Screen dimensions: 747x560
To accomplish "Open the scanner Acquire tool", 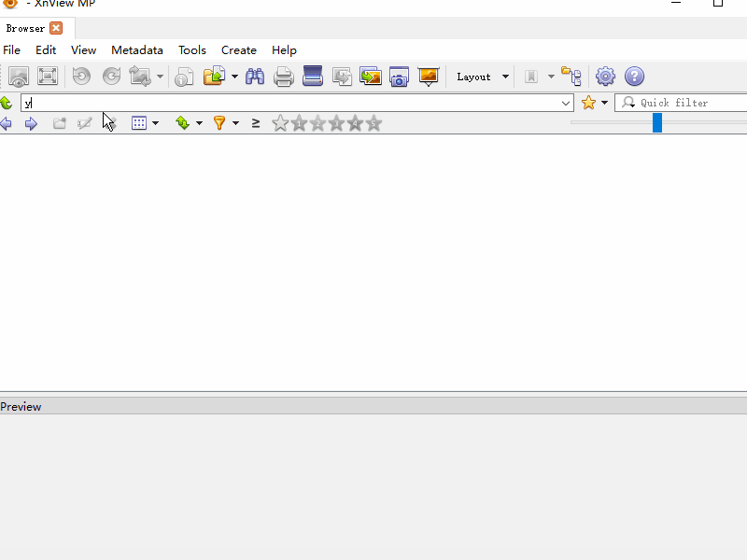I will tap(313, 77).
